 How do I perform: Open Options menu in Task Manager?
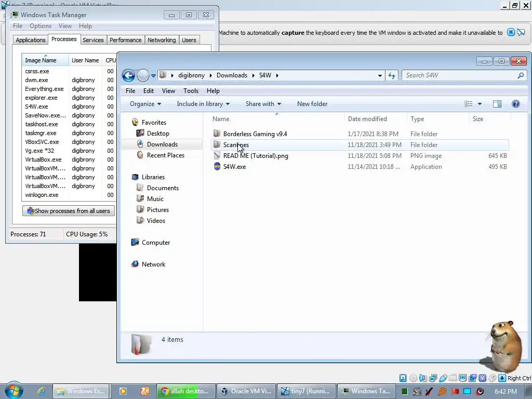click(41, 26)
